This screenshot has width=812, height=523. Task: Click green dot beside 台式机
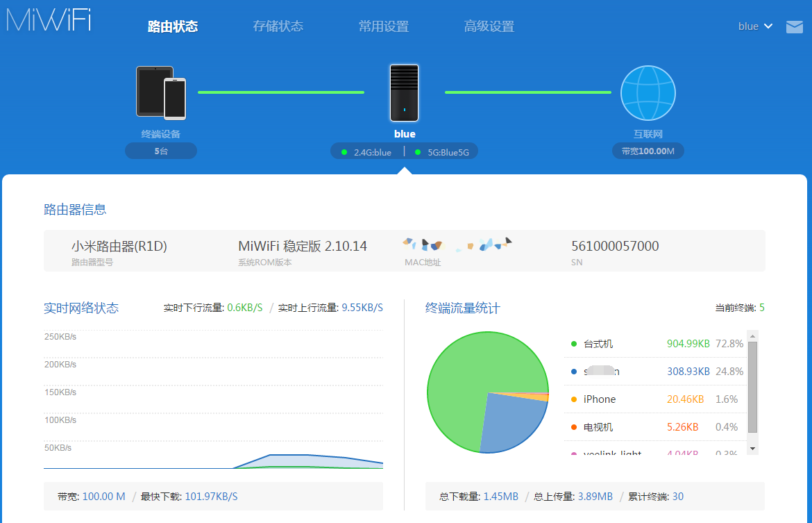(x=574, y=344)
